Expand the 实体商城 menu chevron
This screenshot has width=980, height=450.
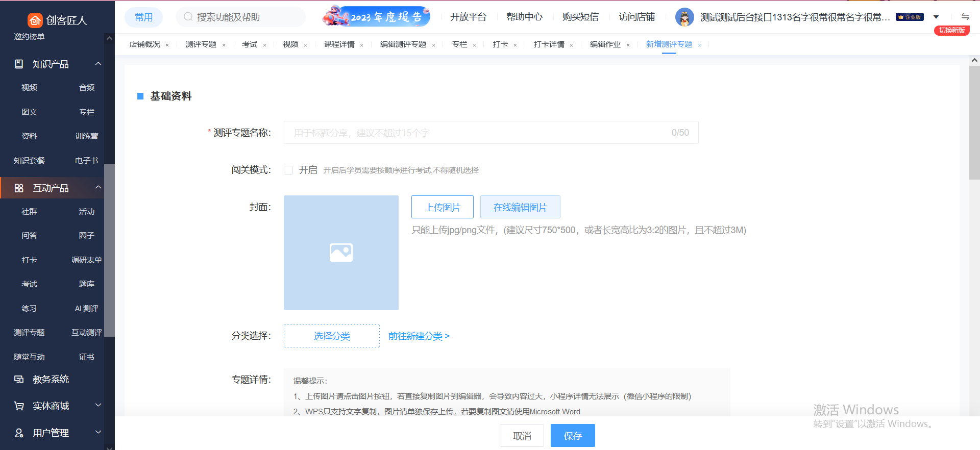98,405
